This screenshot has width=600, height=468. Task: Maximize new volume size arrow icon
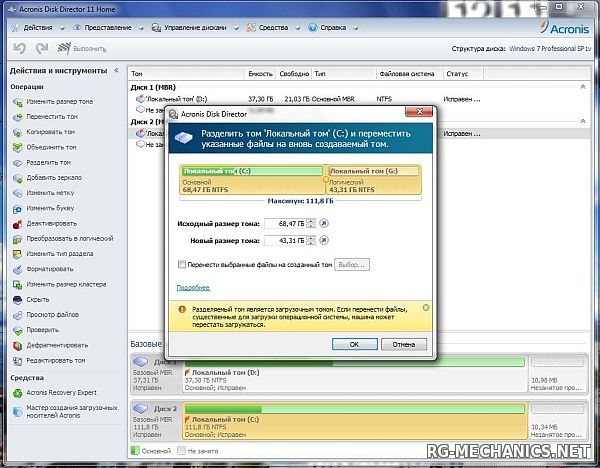324,240
